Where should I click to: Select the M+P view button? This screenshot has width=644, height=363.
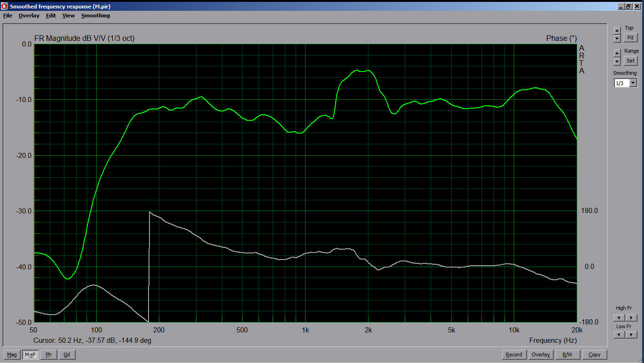(30, 355)
